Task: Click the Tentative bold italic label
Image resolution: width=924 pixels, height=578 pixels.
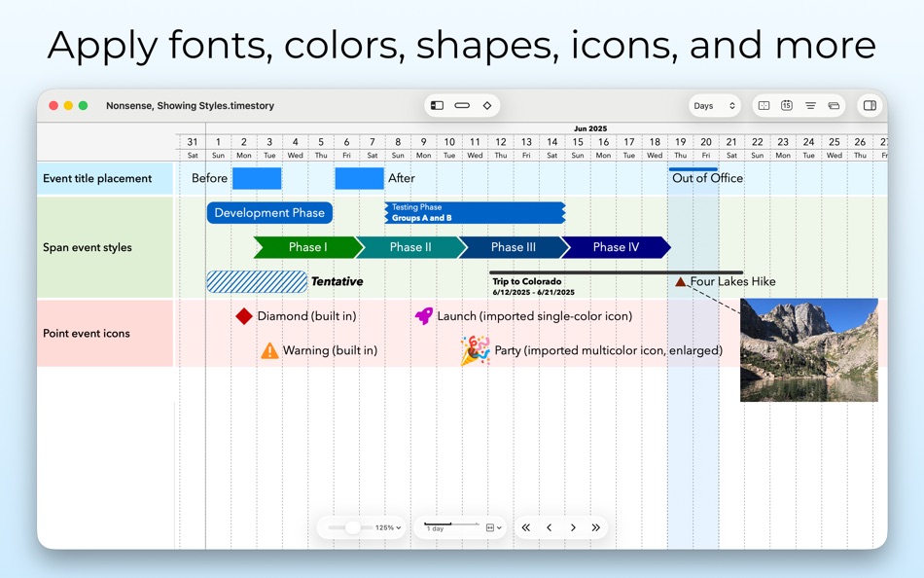Action: tap(338, 282)
